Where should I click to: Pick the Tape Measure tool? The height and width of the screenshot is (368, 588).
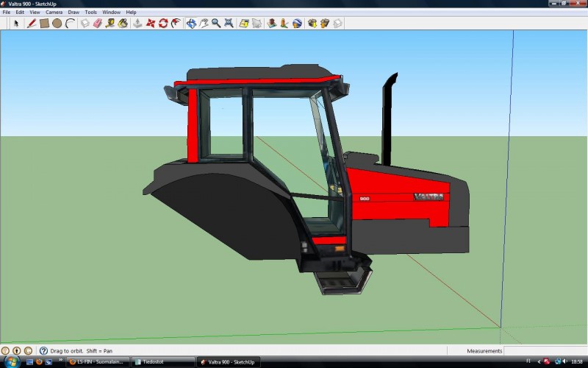[110, 24]
